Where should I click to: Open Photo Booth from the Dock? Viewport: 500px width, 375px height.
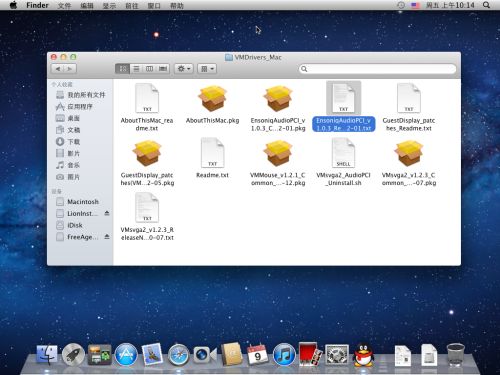coord(310,354)
